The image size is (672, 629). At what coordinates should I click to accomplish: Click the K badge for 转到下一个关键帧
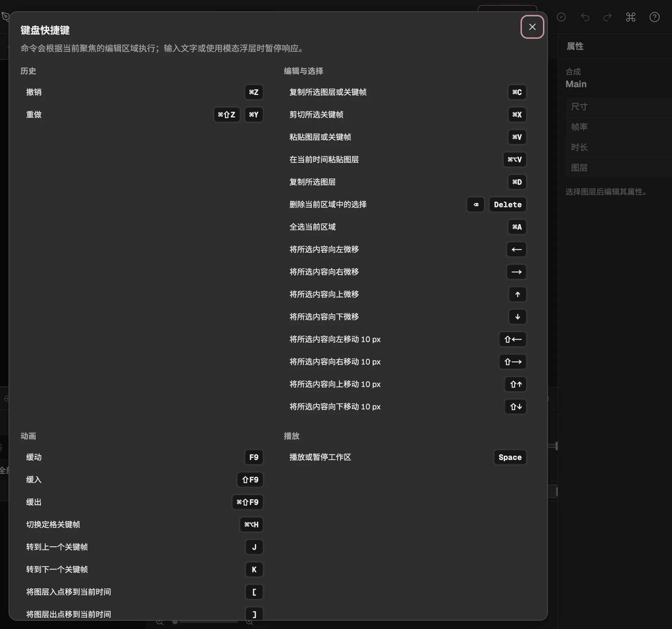coord(254,569)
